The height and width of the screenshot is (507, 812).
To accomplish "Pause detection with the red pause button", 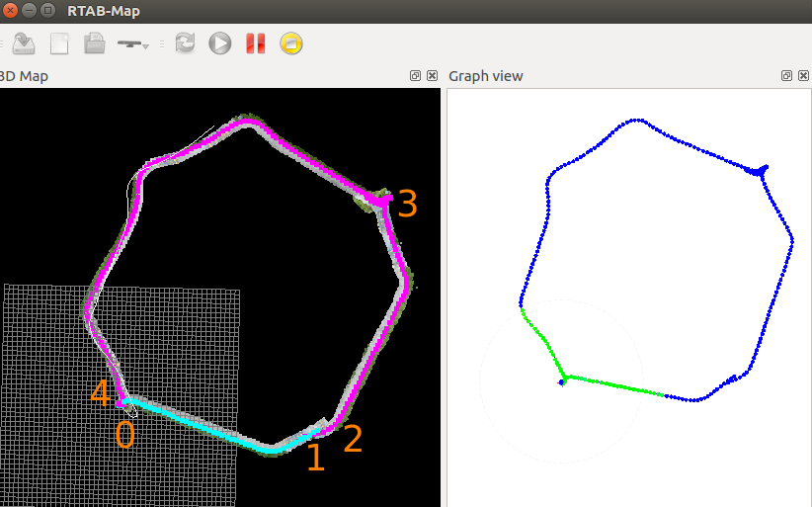I will 256,43.
